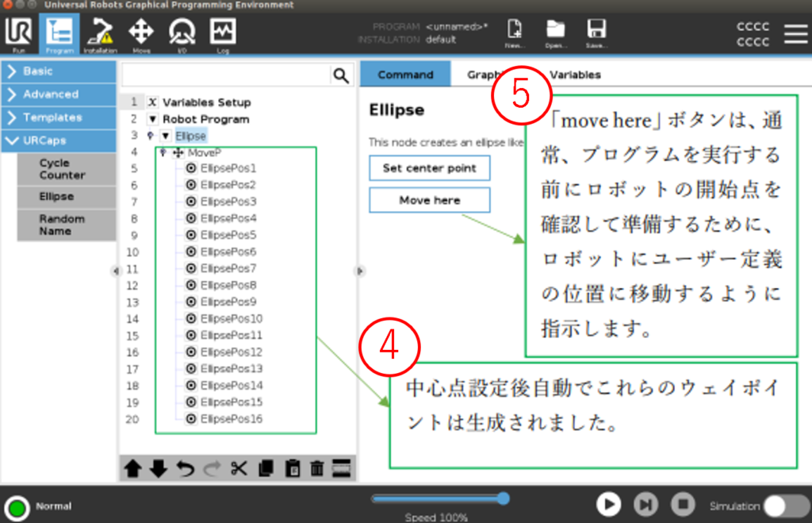This screenshot has height=523, width=812.
Task: Collapse the URCaps section
Action: click(x=59, y=140)
